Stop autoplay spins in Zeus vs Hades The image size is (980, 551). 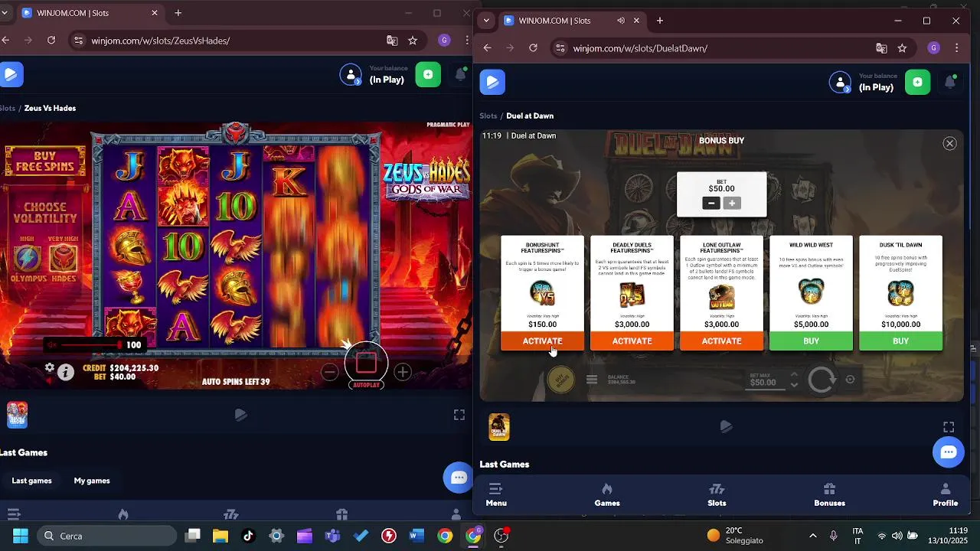pos(366,363)
